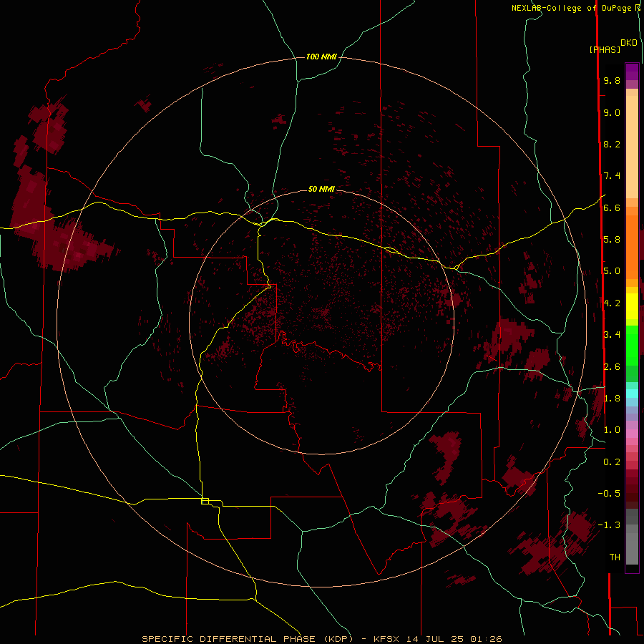Click the 9.0 legend value

[612, 112]
